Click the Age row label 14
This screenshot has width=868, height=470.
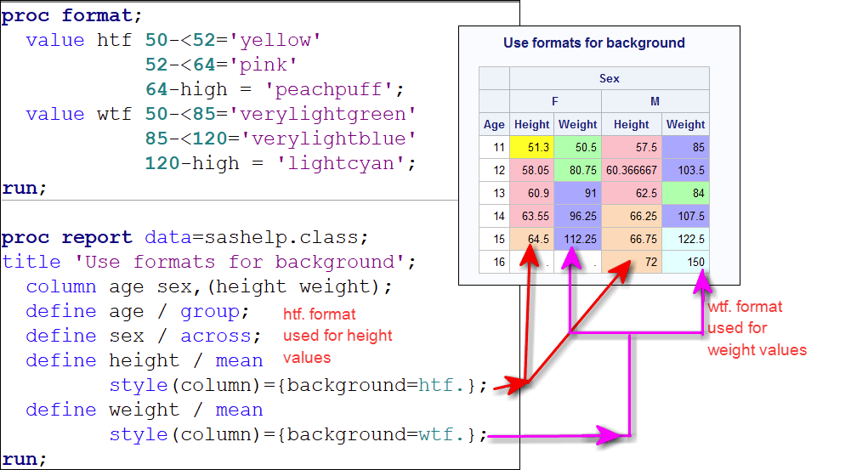tap(494, 216)
